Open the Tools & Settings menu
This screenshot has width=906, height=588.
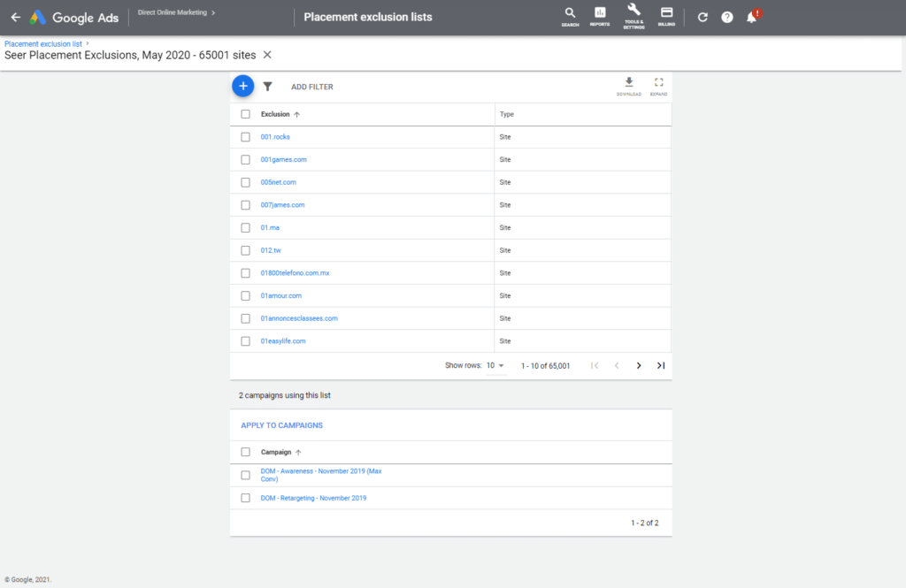[633, 16]
